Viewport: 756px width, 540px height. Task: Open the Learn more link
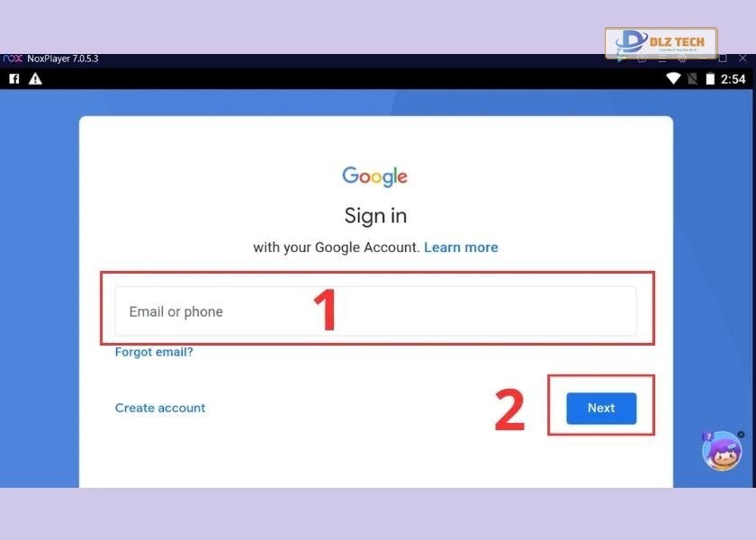tap(461, 247)
